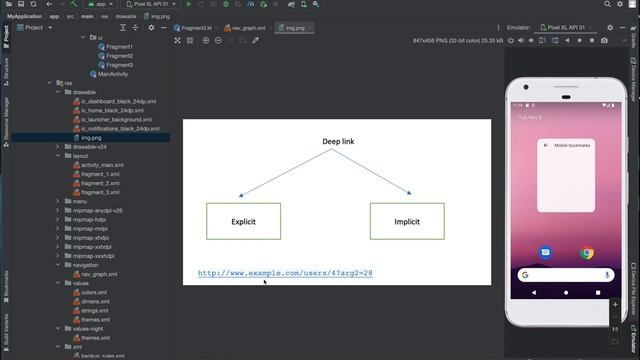
Task: Open Emulator panel settings gear
Action: [610, 28]
